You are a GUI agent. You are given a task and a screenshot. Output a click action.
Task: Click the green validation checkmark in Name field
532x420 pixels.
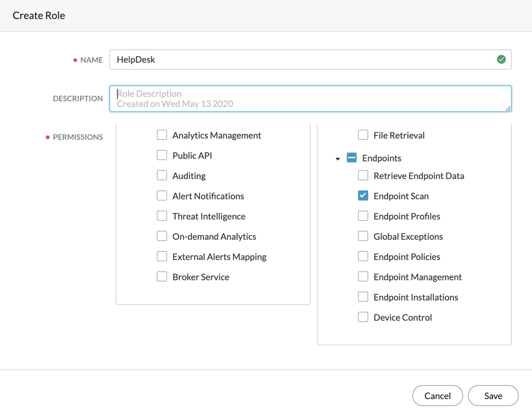pos(501,60)
